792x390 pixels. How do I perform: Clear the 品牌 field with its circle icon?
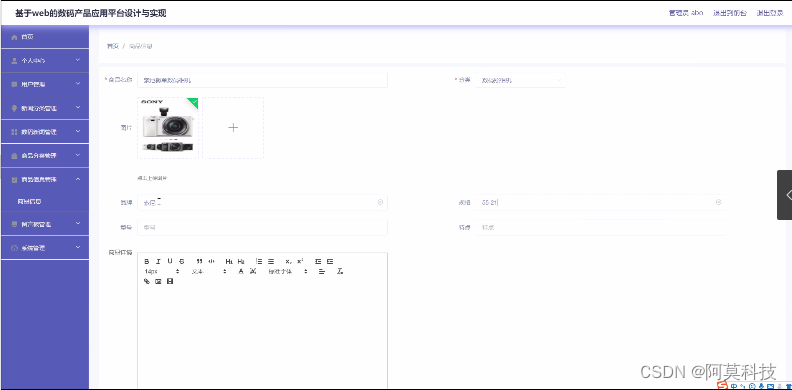[x=380, y=202]
